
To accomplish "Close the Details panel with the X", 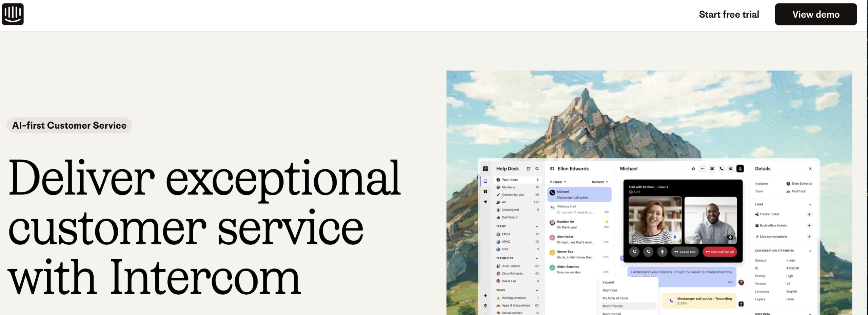I will tap(810, 169).
